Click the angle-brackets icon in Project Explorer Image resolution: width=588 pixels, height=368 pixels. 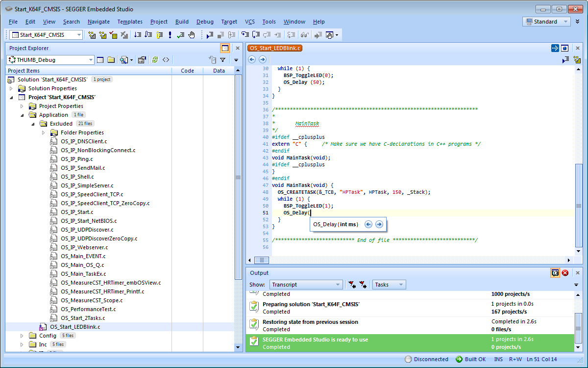(166, 60)
